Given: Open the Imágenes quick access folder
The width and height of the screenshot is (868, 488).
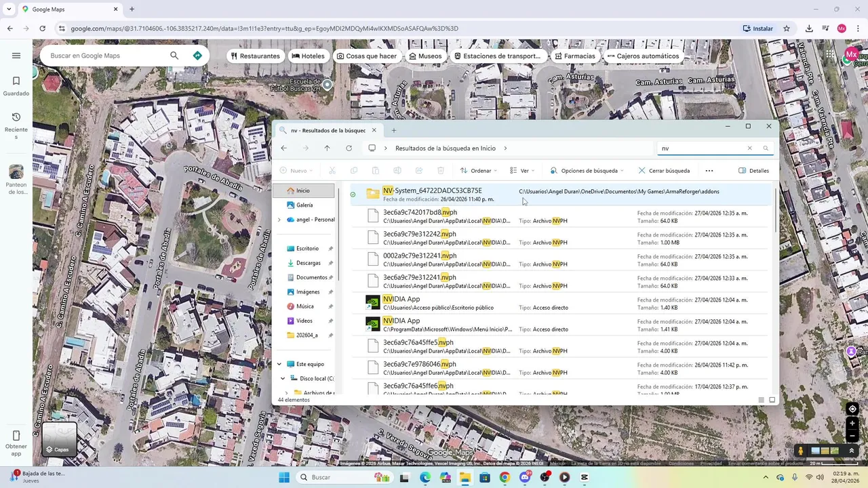Looking at the screenshot, I should point(307,292).
